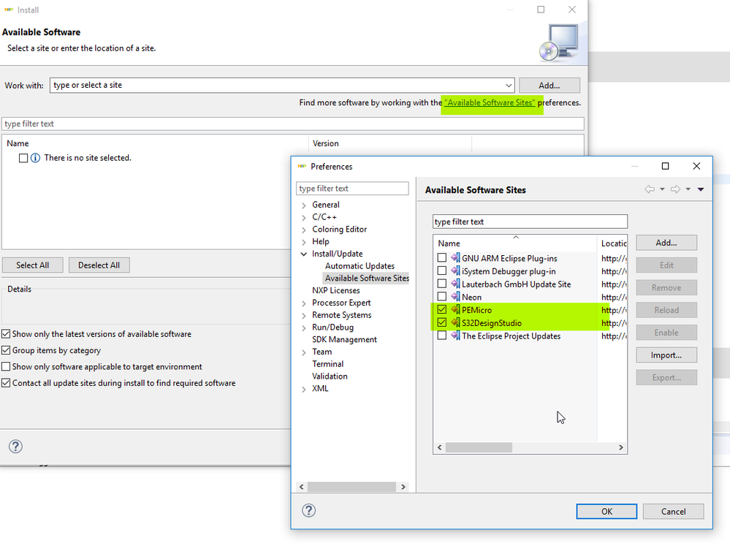730x560 pixels.
Task: Click the Import... button
Action: pos(666,355)
